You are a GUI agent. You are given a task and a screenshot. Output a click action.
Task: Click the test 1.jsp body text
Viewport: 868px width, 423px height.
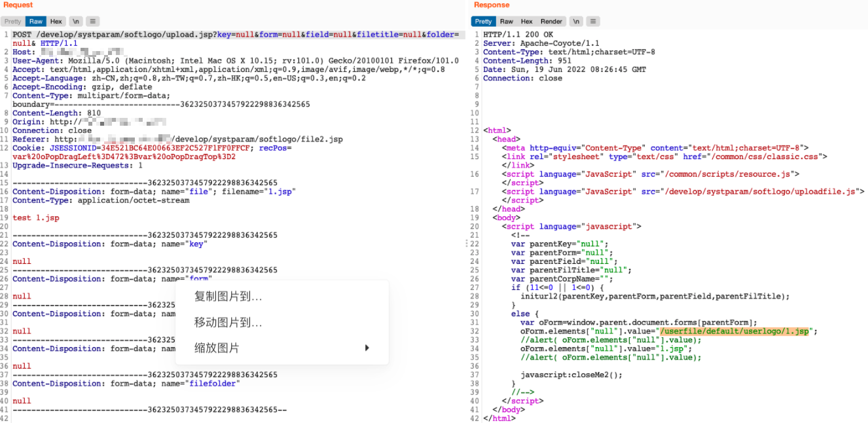coord(36,218)
